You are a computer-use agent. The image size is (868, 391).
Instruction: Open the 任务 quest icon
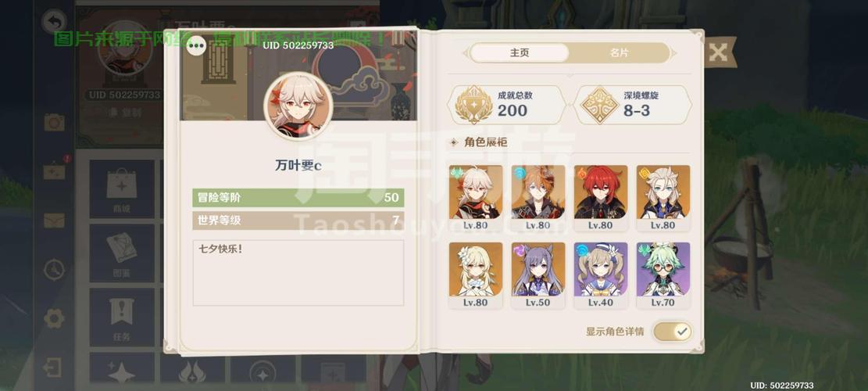[122, 317]
